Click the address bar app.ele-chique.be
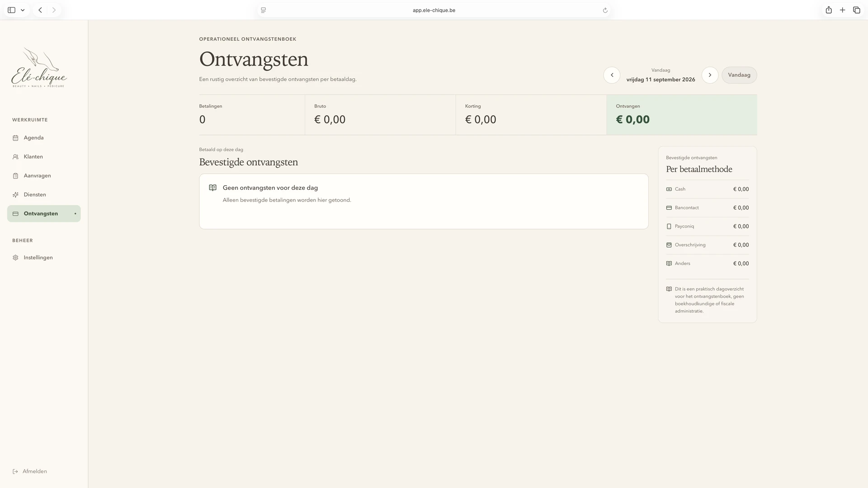Screen dimensions: 868x488 pyautogui.click(x=434, y=10)
